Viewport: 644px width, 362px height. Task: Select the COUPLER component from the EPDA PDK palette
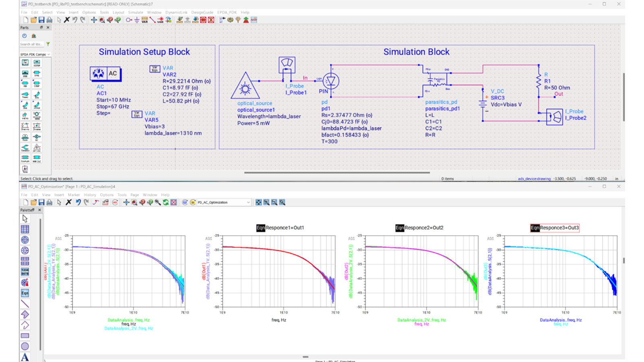pyautogui.click(x=25, y=158)
